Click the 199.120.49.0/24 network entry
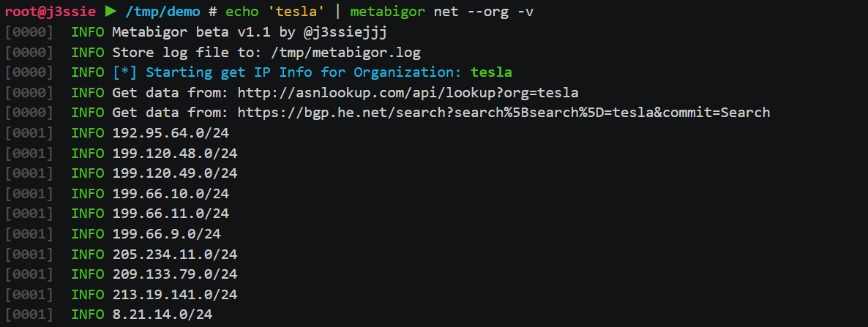Image resolution: width=868 pixels, height=327 pixels. coord(175,173)
